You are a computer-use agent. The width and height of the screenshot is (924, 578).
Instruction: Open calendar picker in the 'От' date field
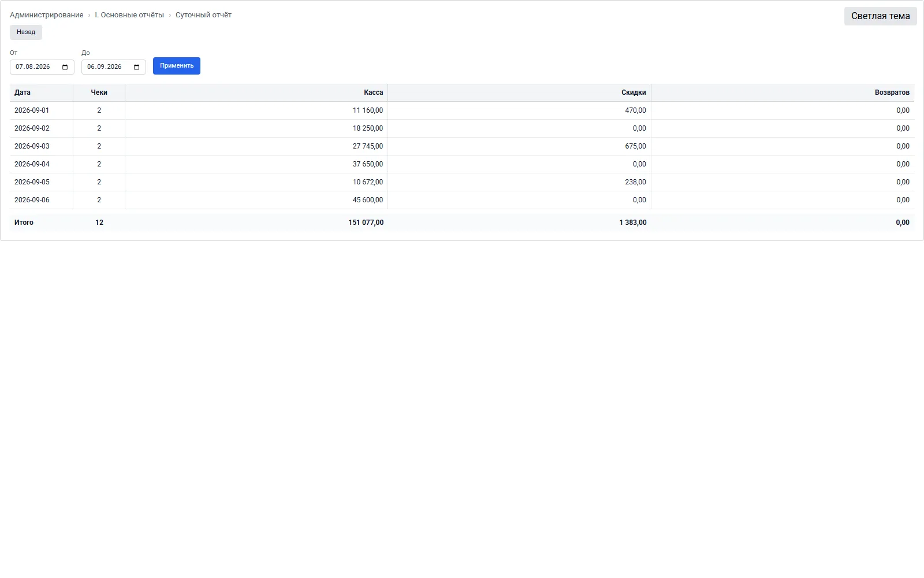[65, 67]
